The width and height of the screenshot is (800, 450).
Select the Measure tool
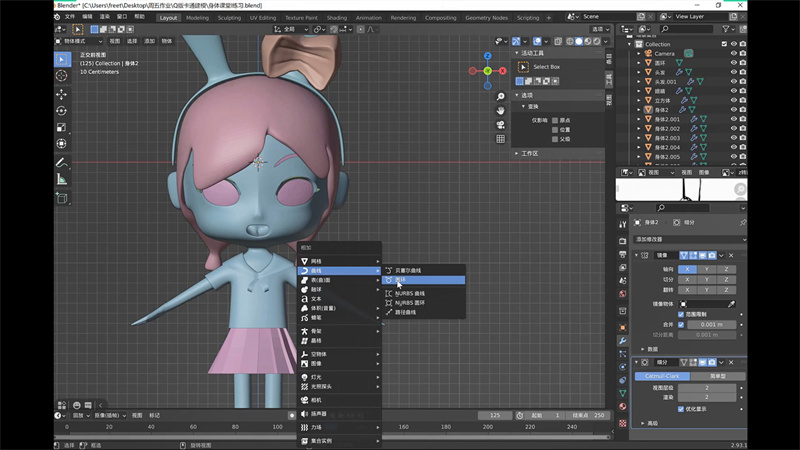click(x=61, y=179)
